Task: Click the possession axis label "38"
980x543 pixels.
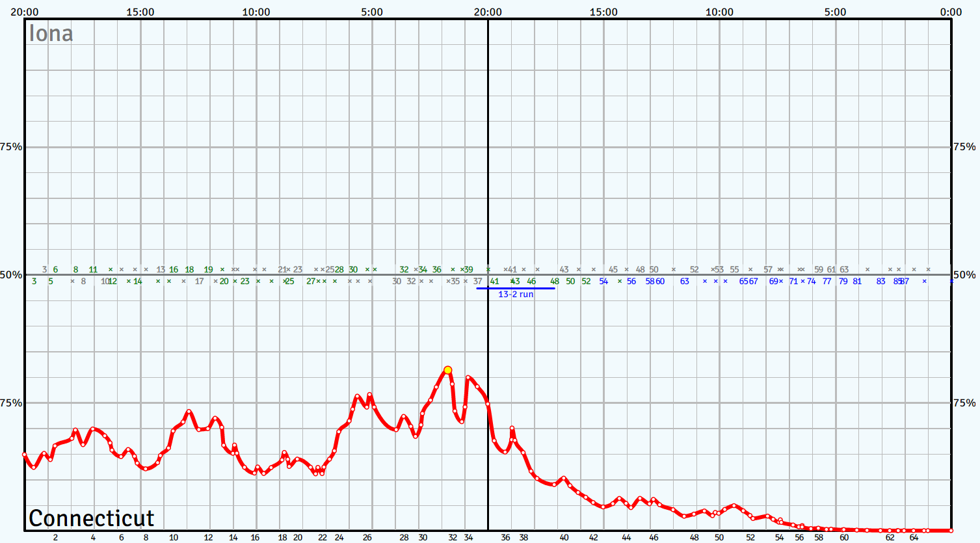Action: [x=523, y=538]
